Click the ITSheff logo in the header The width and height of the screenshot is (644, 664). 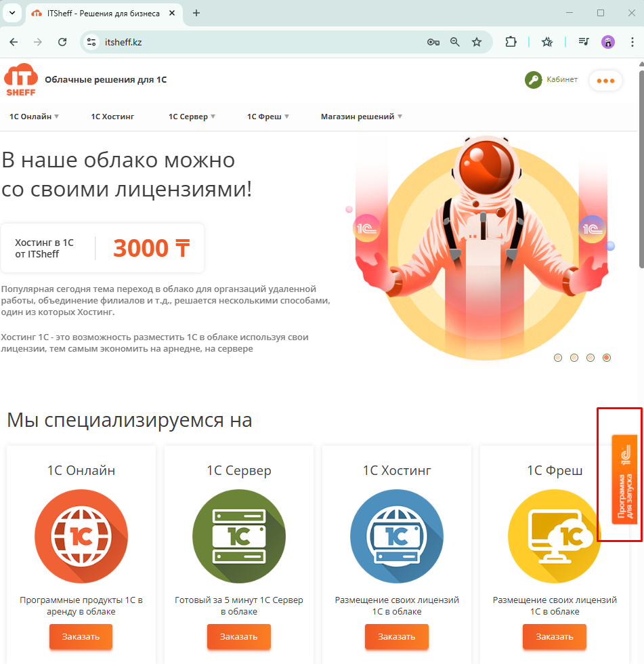click(x=20, y=80)
